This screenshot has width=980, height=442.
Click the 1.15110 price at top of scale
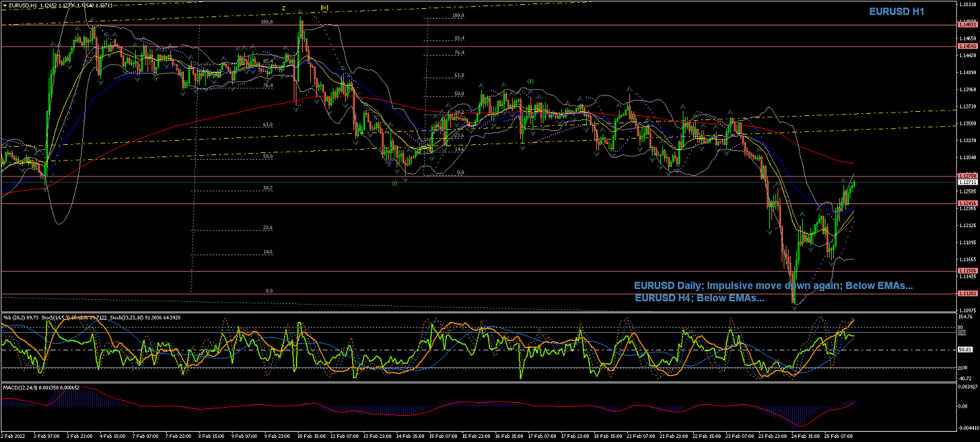(967, 4)
